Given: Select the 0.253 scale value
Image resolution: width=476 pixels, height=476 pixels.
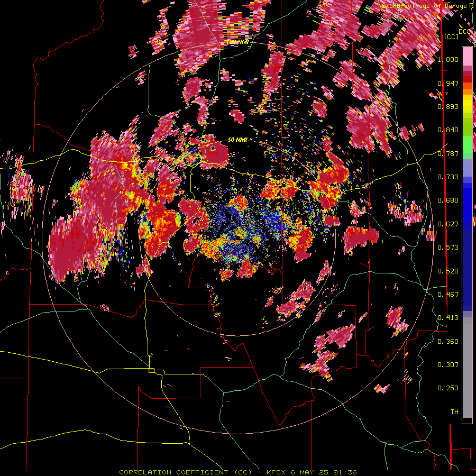Looking at the screenshot, I should point(448,388).
